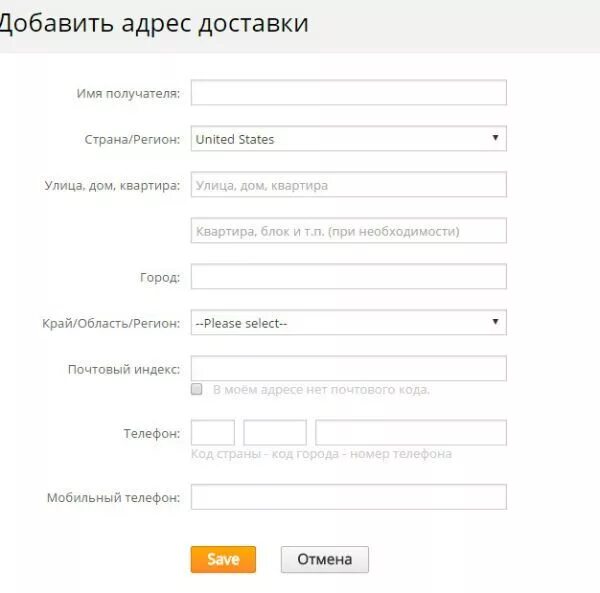The height and width of the screenshot is (593, 600).
Task: Click the phone country code box
Action: (213, 433)
